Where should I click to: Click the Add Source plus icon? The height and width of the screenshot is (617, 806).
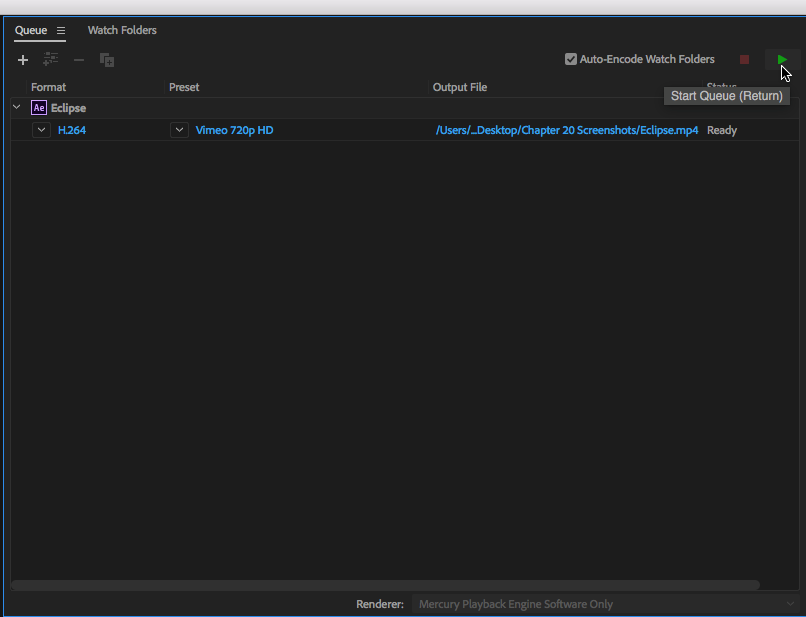point(23,60)
